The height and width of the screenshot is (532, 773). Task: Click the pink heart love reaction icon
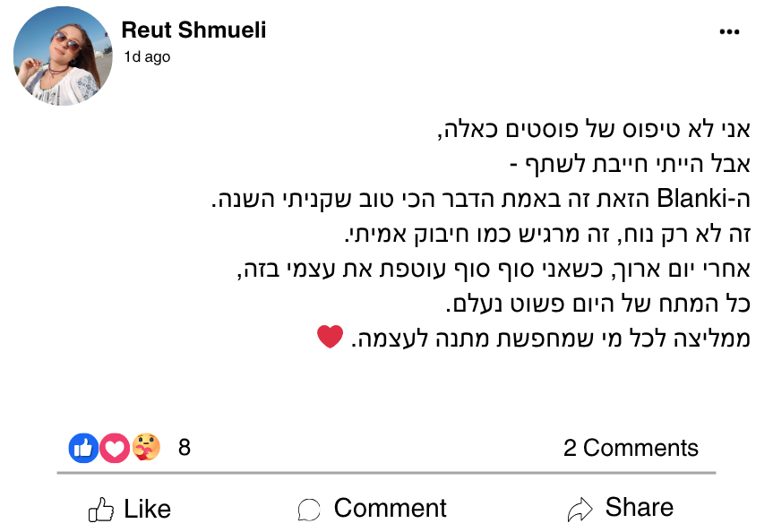[114, 448]
